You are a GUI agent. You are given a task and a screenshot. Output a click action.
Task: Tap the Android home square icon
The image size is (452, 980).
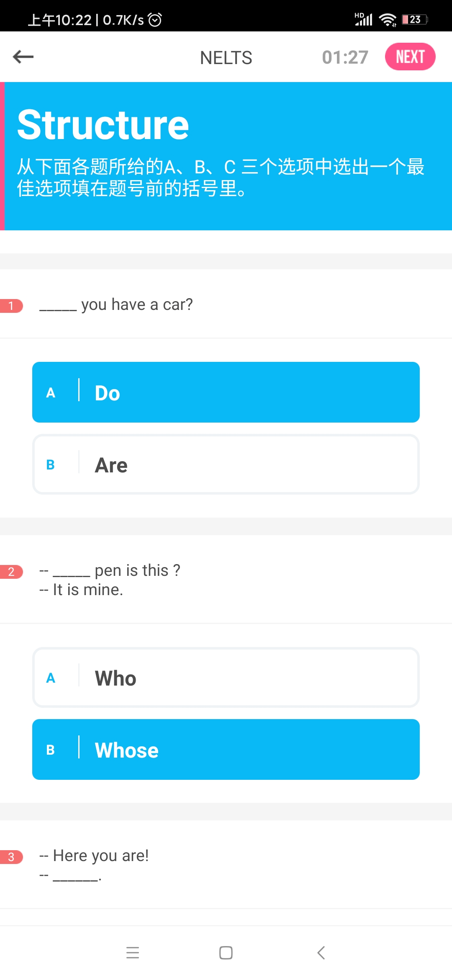(x=226, y=953)
